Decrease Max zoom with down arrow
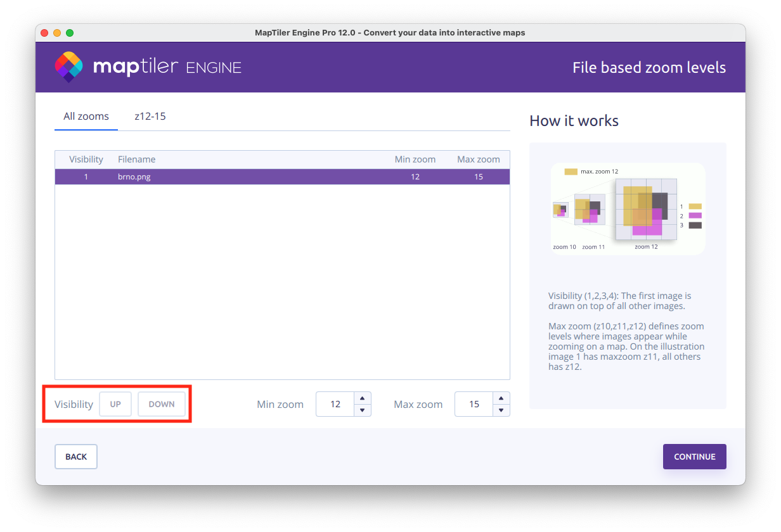 tap(501, 410)
